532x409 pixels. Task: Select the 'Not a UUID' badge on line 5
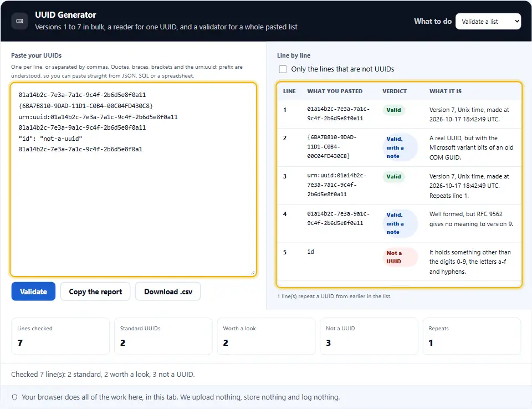pyautogui.click(x=400, y=257)
